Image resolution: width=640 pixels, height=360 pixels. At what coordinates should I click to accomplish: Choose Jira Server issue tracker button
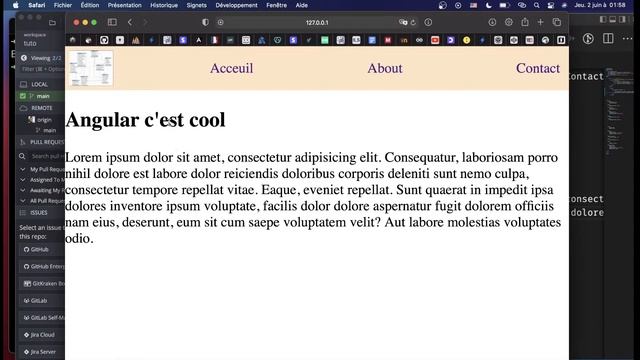point(42,351)
